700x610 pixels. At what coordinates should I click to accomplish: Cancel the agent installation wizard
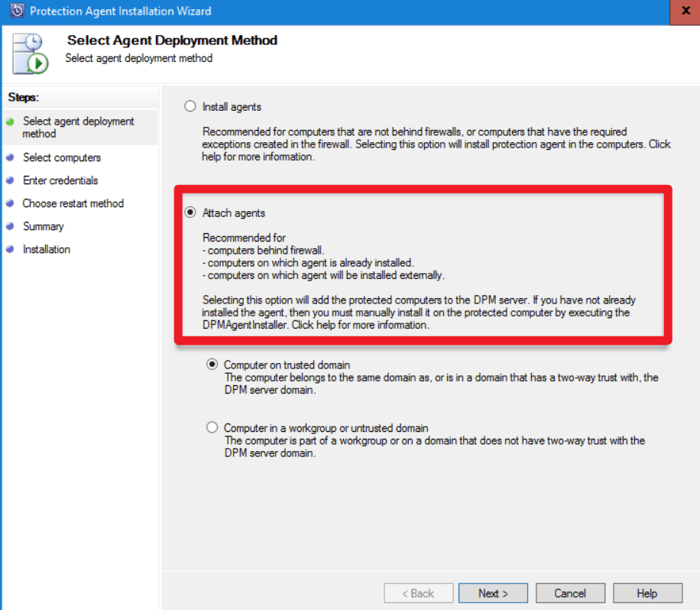(x=570, y=593)
